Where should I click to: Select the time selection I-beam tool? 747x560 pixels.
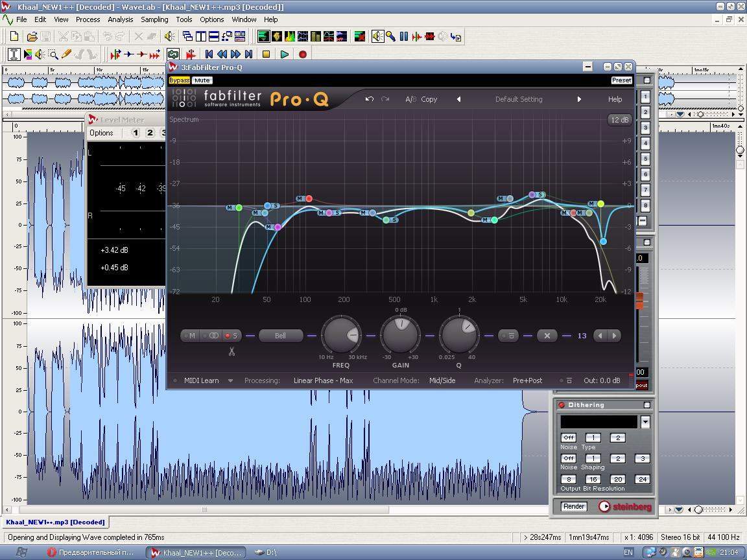pos(14,54)
